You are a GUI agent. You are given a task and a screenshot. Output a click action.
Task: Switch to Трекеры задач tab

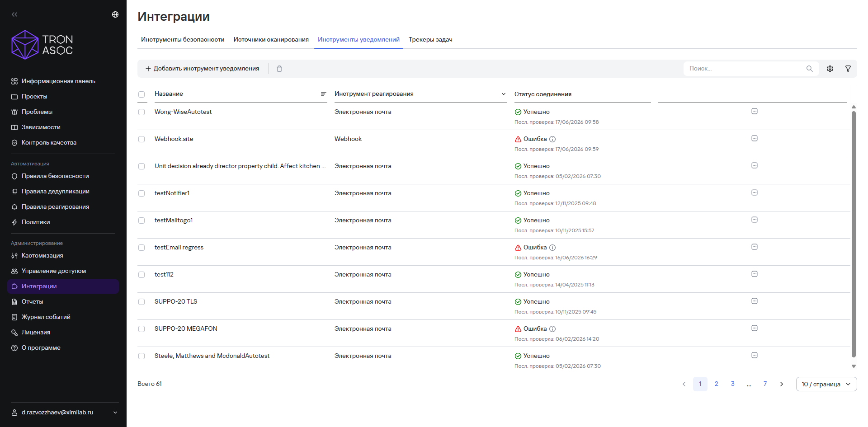click(430, 40)
